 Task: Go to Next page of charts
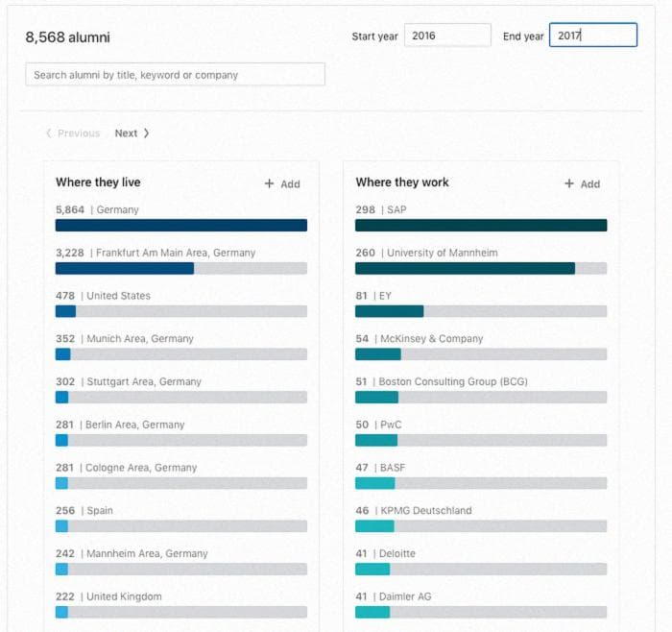132,134
